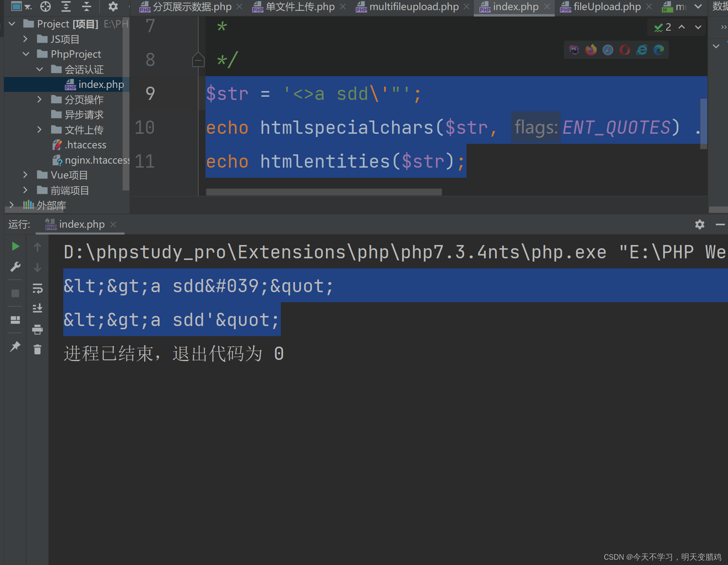Click the restore layout icon in run panel

[15, 320]
